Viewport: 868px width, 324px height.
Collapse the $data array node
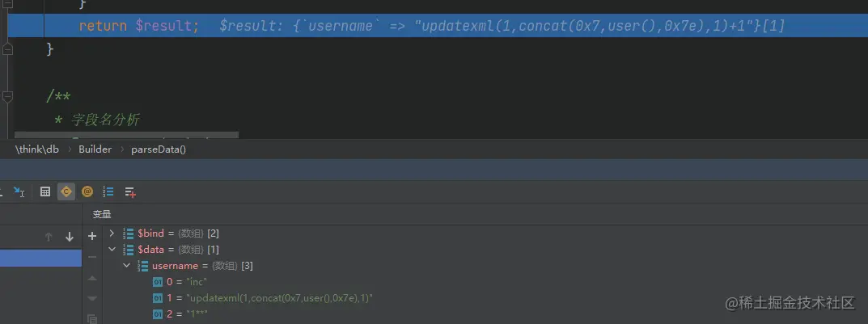click(x=112, y=250)
